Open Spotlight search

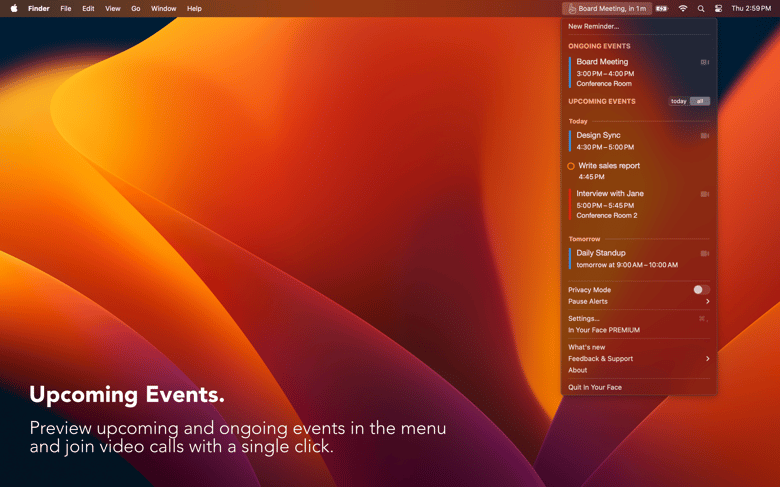coord(700,8)
